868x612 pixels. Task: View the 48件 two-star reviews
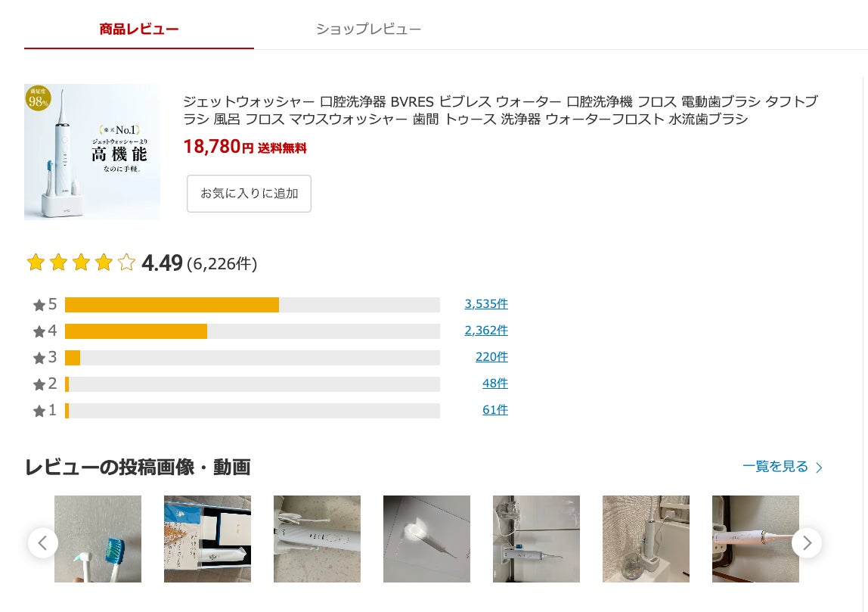tap(495, 384)
